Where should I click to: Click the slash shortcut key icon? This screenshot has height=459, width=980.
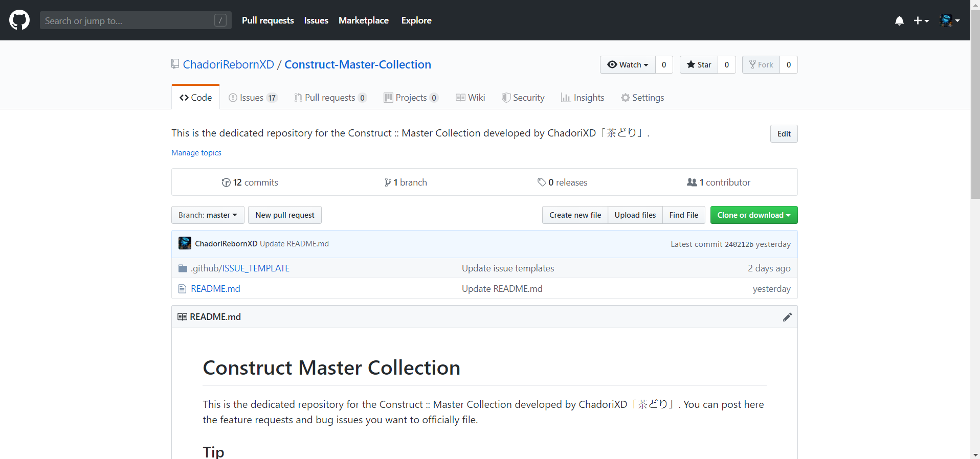pyautogui.click(x=220, y=20)
